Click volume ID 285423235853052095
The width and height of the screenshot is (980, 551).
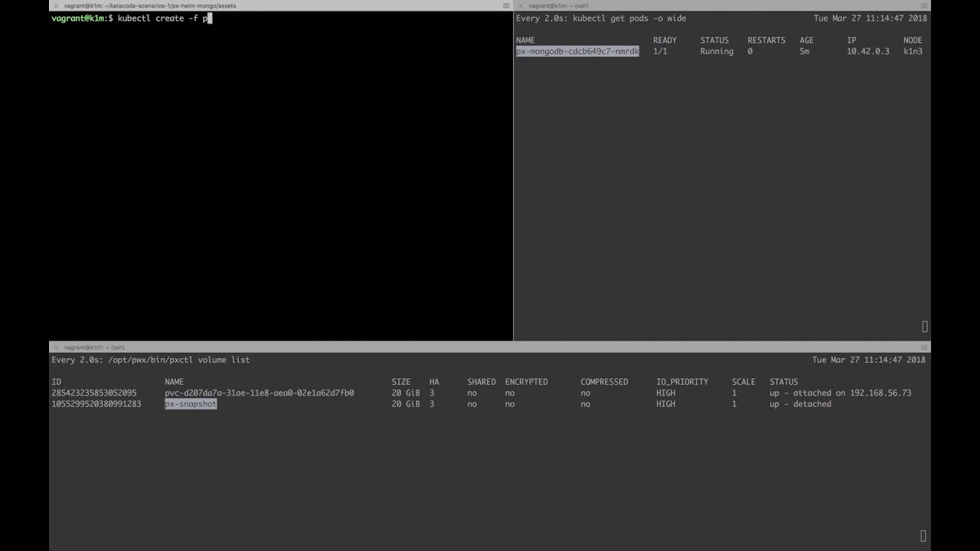click(94, 393)
